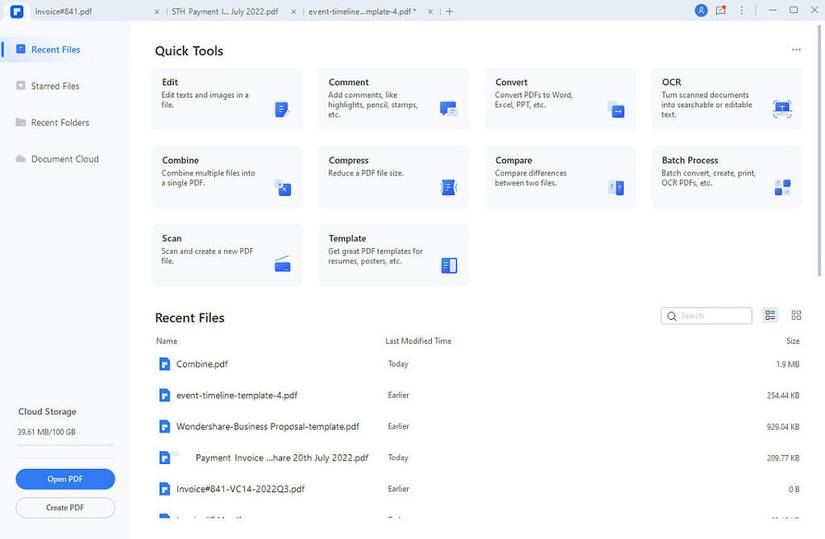825x539 pixels.
Task: Click the Convert card title
Action: point(511,82)
